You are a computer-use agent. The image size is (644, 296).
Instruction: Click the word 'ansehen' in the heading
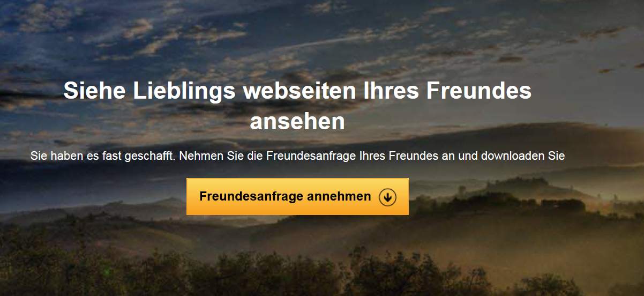click(x=297, y=122)
